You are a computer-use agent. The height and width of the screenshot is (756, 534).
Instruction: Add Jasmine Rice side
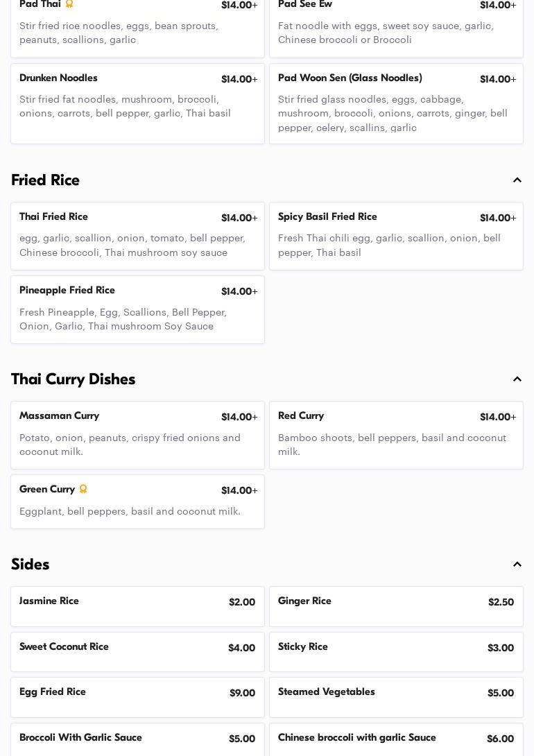(x=137, y=606)
